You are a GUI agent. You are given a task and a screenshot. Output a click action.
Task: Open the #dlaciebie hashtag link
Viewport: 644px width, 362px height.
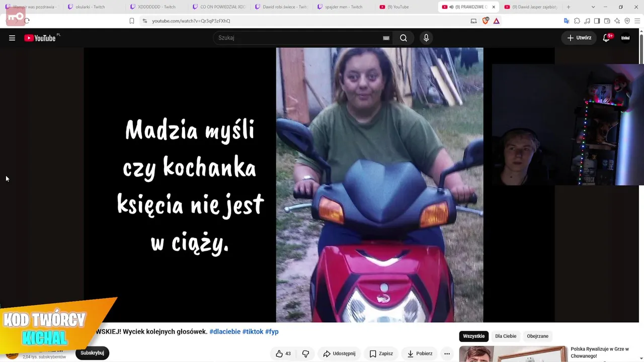pyautogui.click(x=225, y=332)
